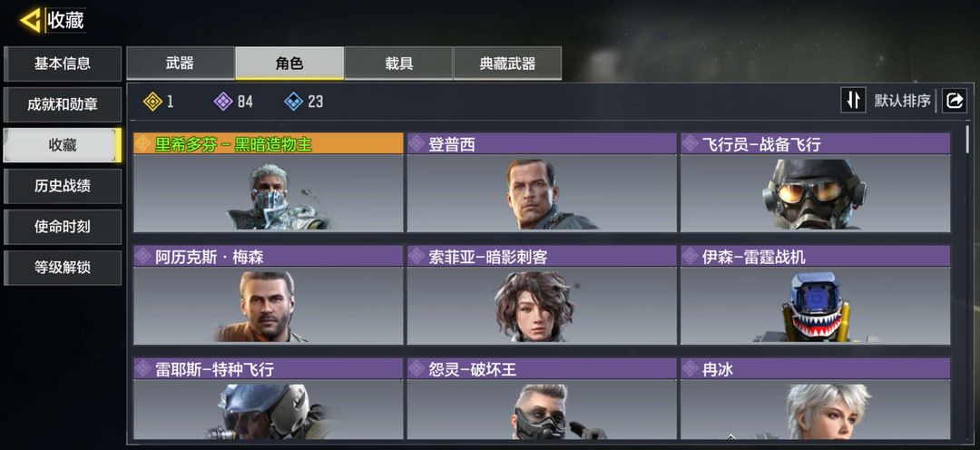Image resolution: width=980 pixels, height=450 pixels.
Task: Filter by blue rare rarity icon
Action: [294, 102]
